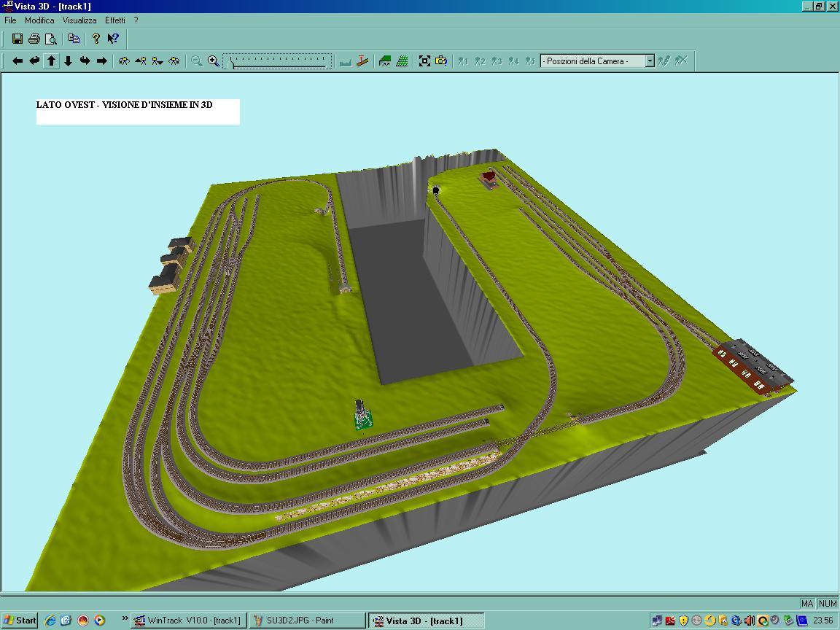Rotate the camera tripod right
Viewport: 840px width, 630px height.
[x=174, y=61]
